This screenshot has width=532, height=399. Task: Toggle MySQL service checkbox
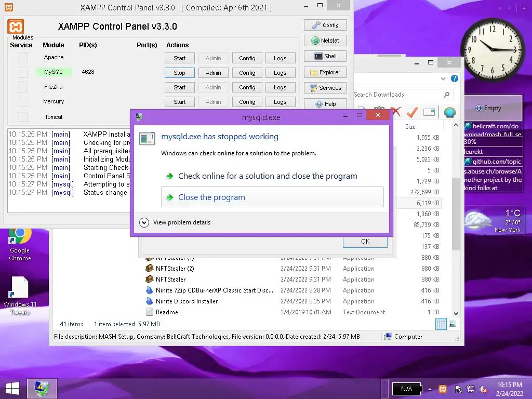pos(23,73)
